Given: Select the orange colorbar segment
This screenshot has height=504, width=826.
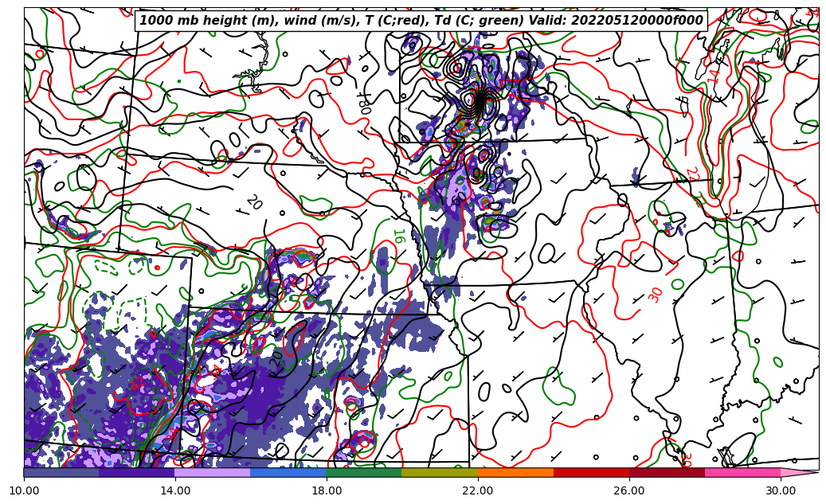Looking at the screenshot, I should (x=515, y=472).
